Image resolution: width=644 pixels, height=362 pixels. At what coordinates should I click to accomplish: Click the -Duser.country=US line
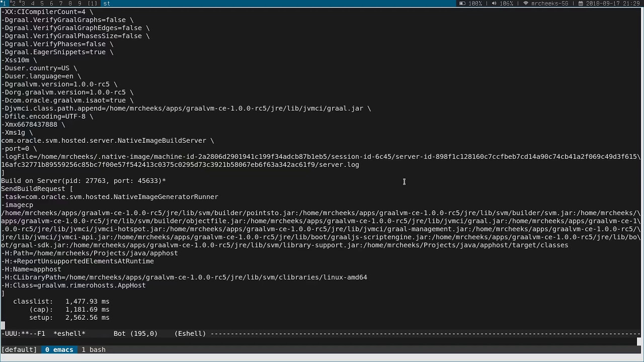tap(39, 68)
